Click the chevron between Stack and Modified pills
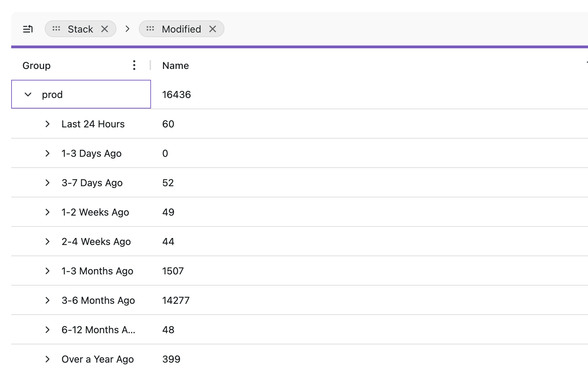Screen dimensions: 588x371 (x=127, y=29)
